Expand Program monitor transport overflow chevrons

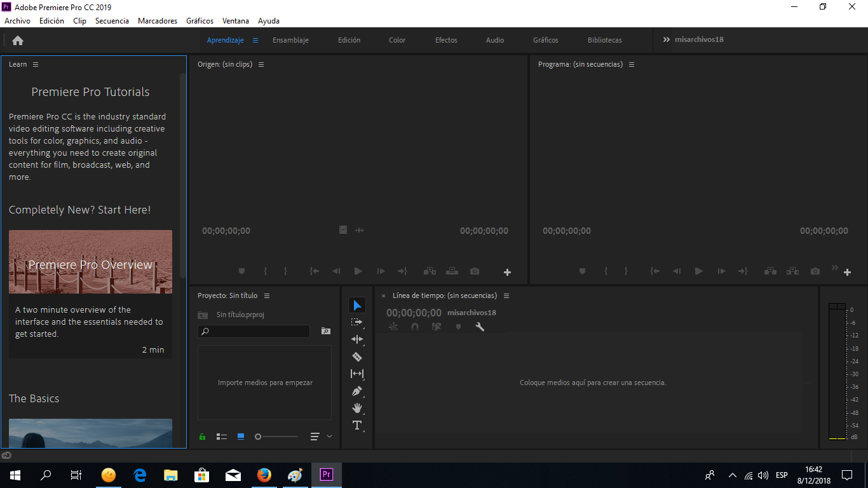(835, 268)
